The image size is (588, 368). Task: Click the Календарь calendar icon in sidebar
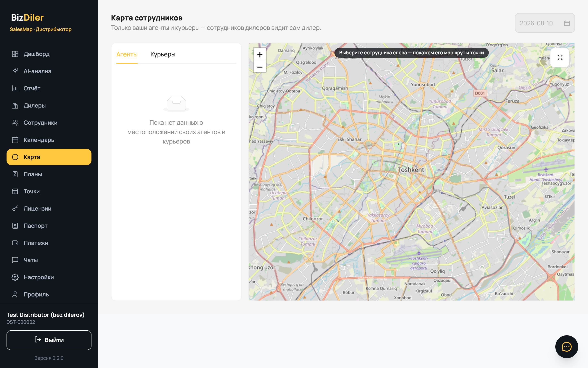[x=15, y=140]
